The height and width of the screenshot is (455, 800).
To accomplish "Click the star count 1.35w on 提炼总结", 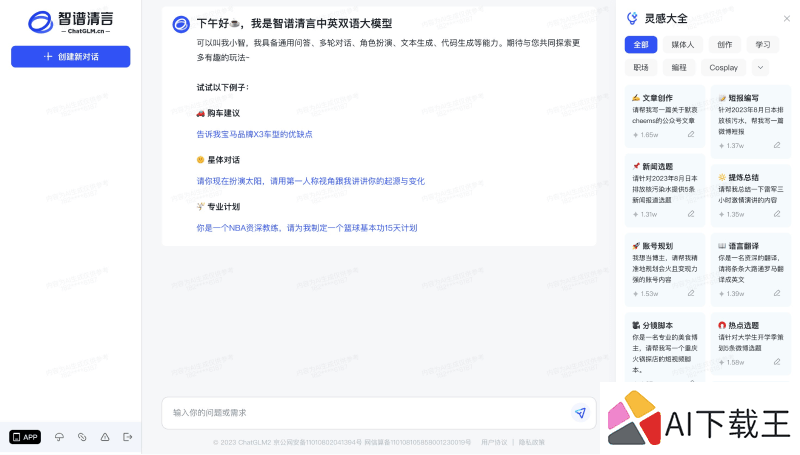I will click(732, 215).
